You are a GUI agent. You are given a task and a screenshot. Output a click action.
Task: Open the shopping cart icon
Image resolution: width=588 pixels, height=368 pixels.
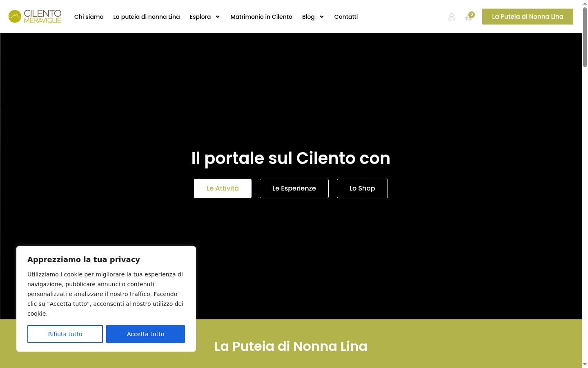tap(469, 17)
